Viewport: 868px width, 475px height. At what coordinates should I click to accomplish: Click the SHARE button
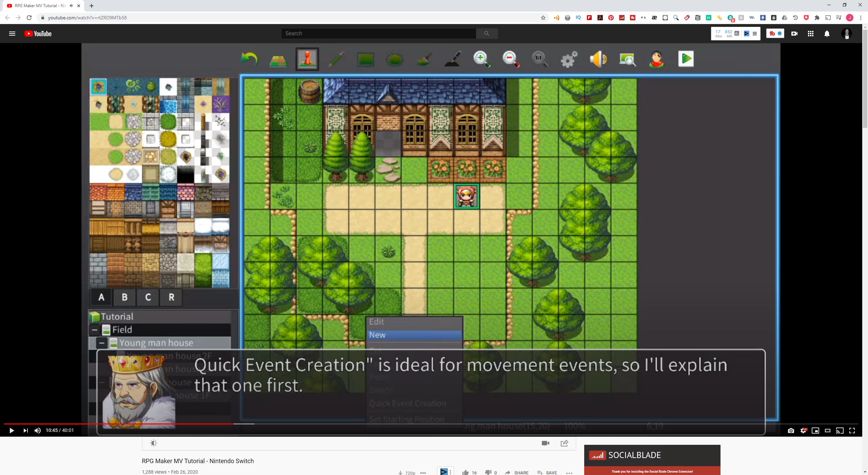(517, 472)
